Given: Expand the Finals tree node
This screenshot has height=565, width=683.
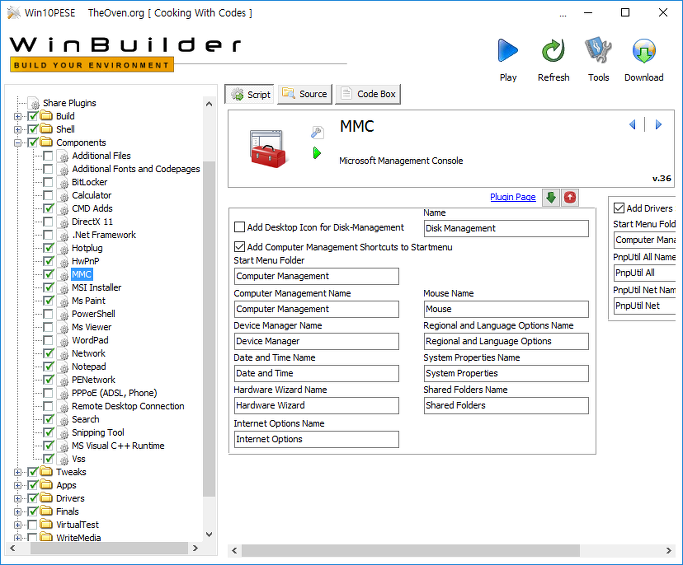Looking at the screenshot, I should click(18, 511).
